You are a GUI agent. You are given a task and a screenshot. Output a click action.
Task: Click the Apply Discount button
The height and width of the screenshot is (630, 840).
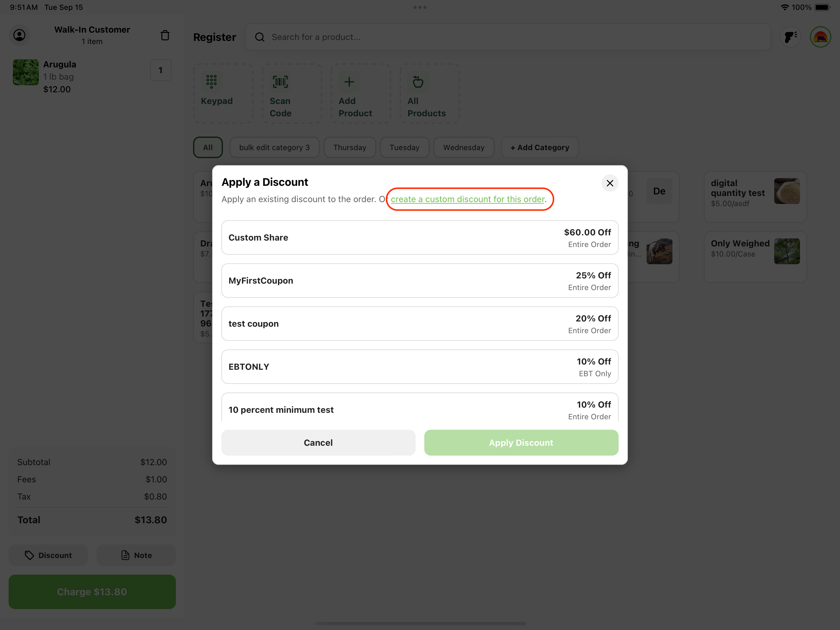point(521,443)
